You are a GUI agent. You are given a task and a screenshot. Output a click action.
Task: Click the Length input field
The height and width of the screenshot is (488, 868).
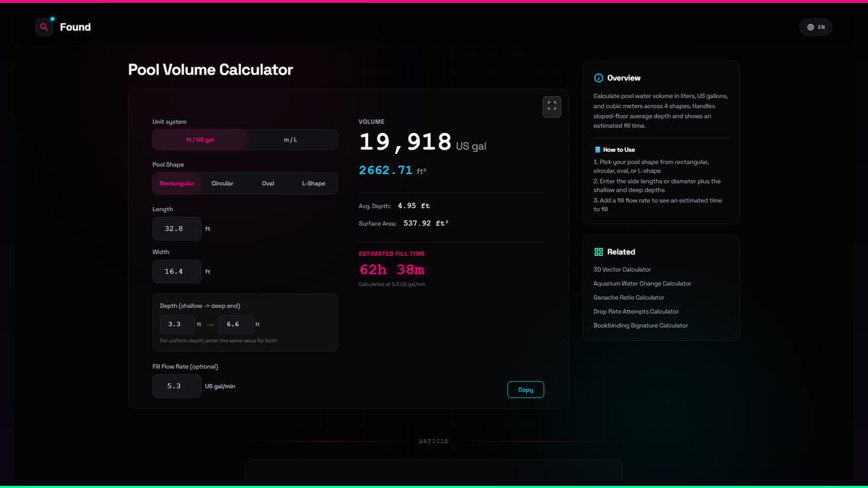pos(176,228)
